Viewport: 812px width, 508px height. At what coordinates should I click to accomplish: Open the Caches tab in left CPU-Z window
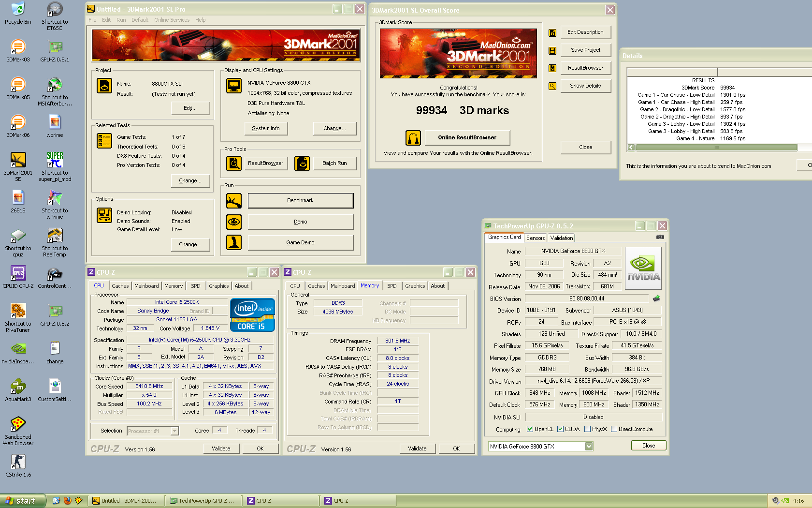coord(120,286)
